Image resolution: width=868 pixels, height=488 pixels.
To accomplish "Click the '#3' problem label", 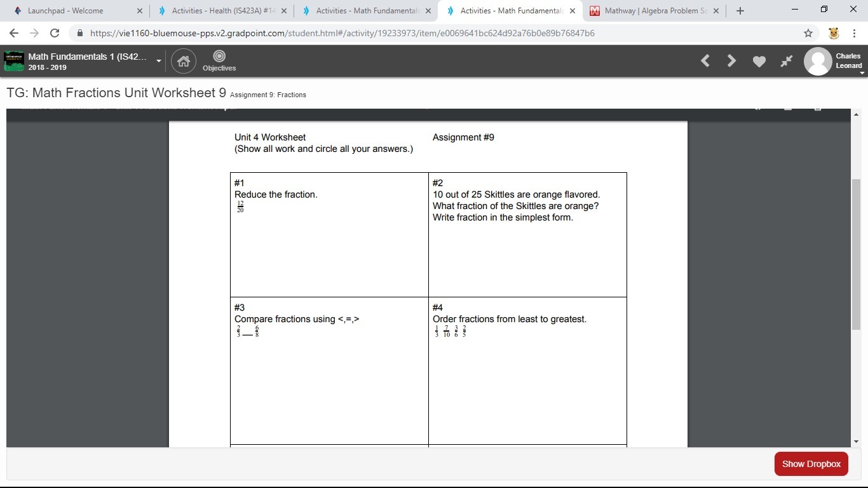I will (240, 308).
